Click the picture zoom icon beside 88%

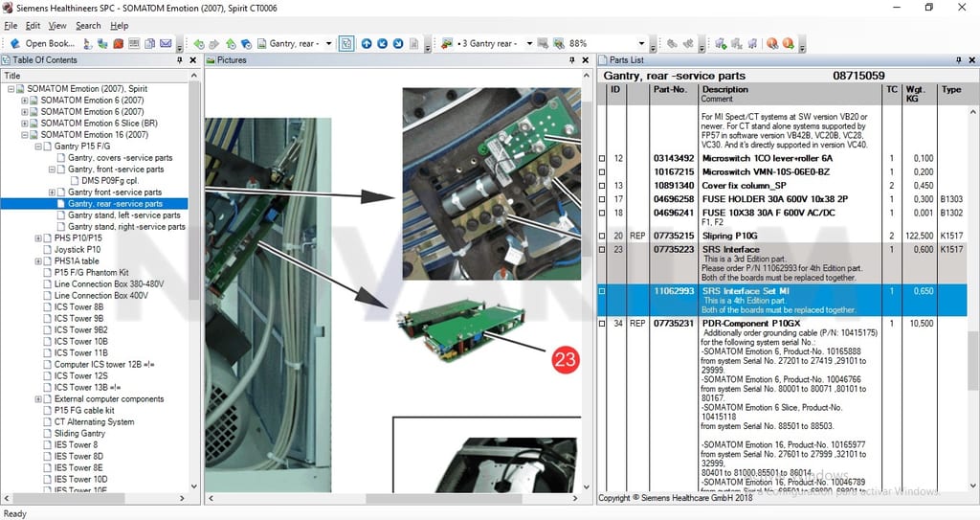click(559, 43)
